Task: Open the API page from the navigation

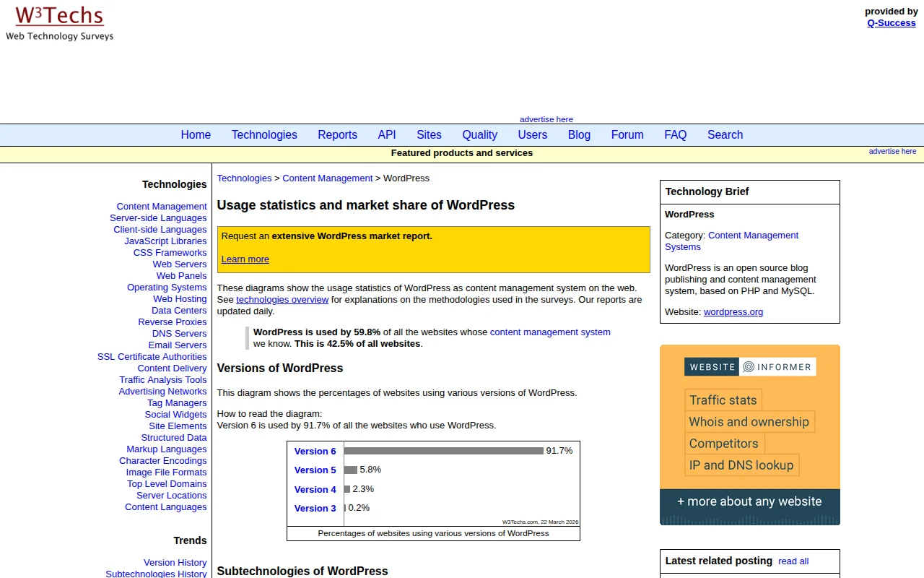Action: click(x=387, y=135)
